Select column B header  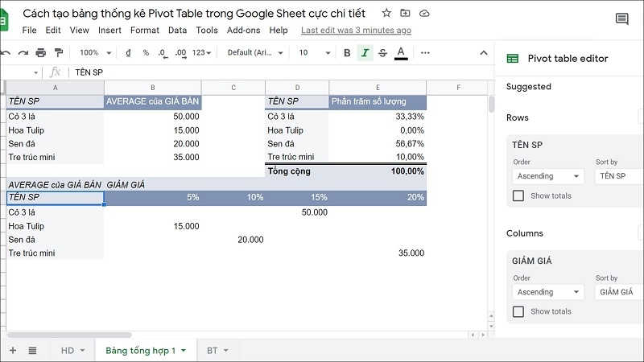(152, 88)
